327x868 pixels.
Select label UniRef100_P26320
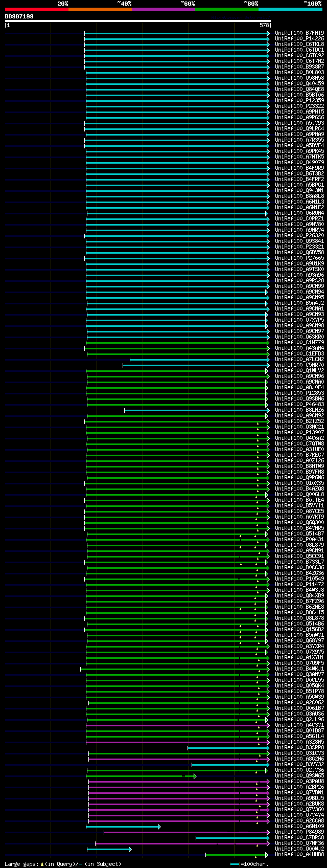(299, 235)
